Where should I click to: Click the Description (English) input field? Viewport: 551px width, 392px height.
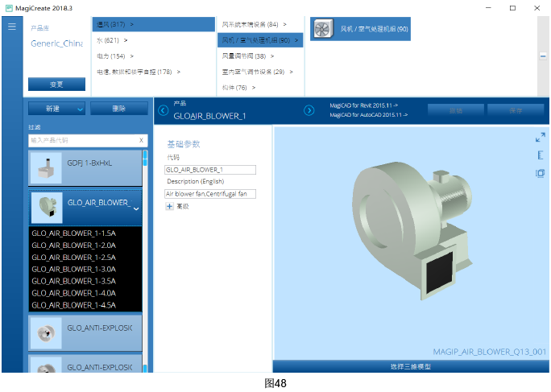tap(210, 194)
